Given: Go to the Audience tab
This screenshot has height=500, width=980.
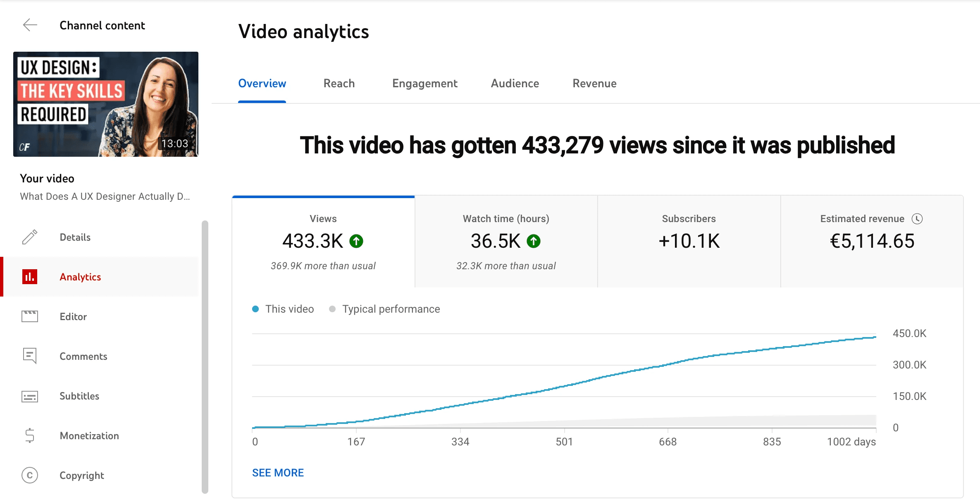Looking at the screenshot, I should (x=515, y=84).
